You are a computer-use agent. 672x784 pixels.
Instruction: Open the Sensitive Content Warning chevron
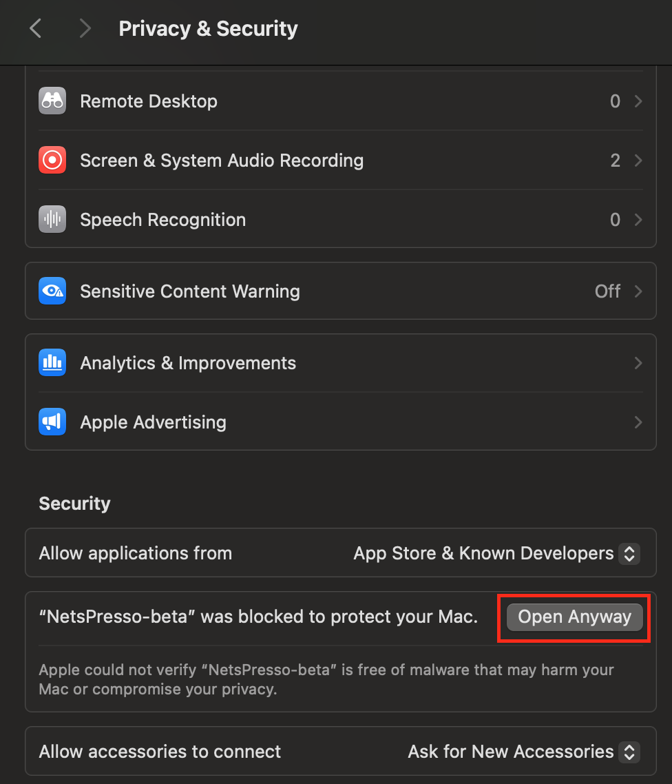[x=638, y=291]
